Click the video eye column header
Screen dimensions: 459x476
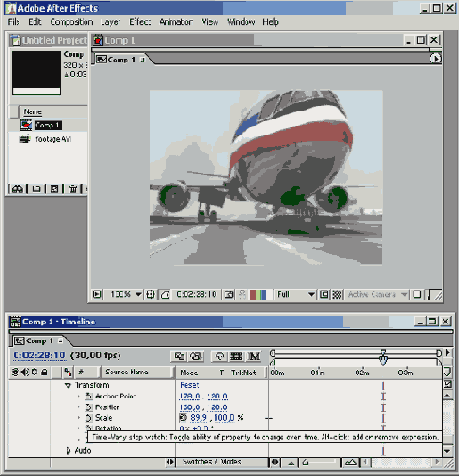pyautogui.click(x=15, y=372)
